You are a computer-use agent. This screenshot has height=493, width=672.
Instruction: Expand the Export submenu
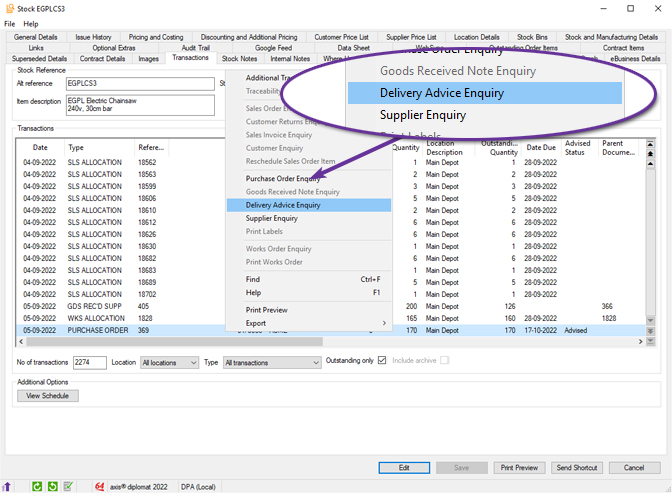click(x=309, y=323)
